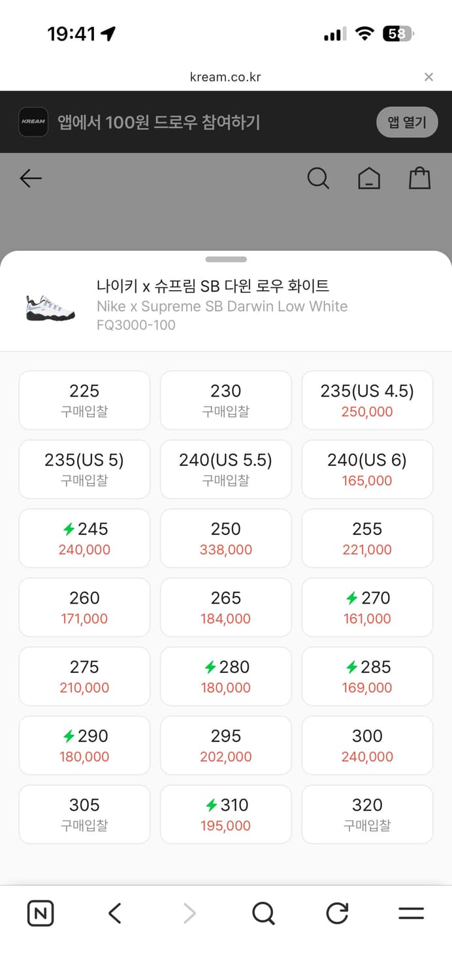Image resolution: width=452 pixels, height=980 pixels.
Task: Reload the page with the refresh icon
Action: [x=336, y=913]
